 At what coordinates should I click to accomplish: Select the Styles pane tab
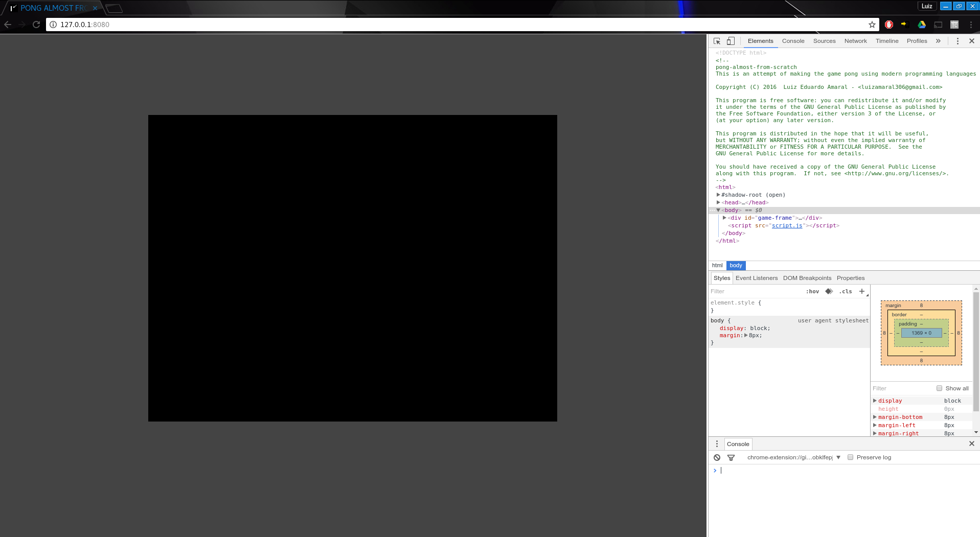click(x=722, y=278)
